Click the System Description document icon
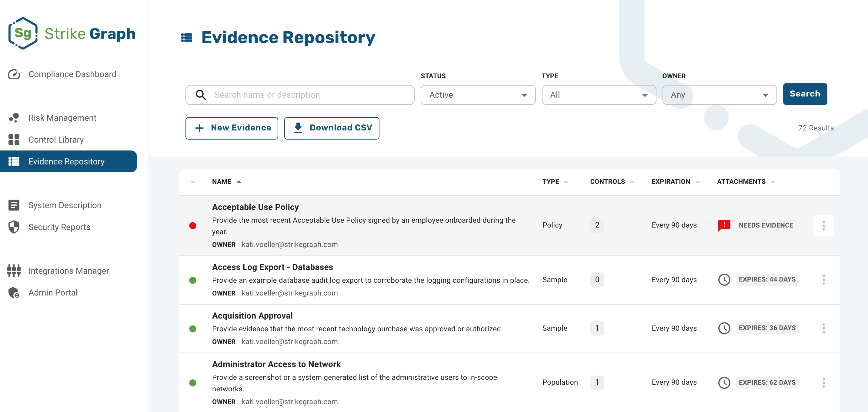This screenshot has height=412, width=868. (x=14, y=205)
